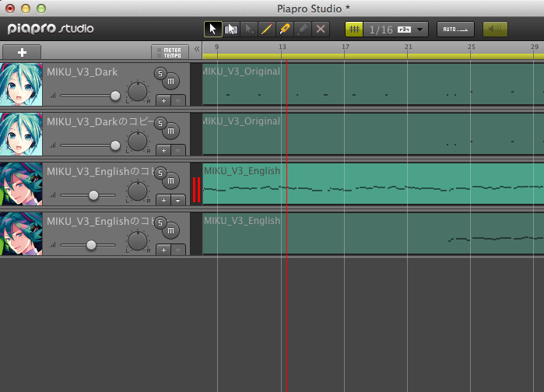544x392 pixels.
Task: Click plus button on MIKU_V3_Dark track
Action: coord(163,100)
